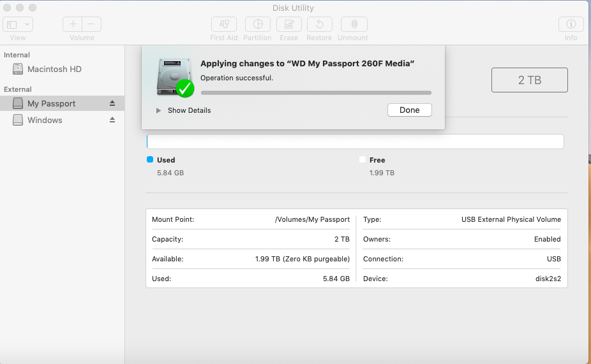The image size is (591, 364).
Task: Click the disk usage bar
Action: (x=355, y=142)
